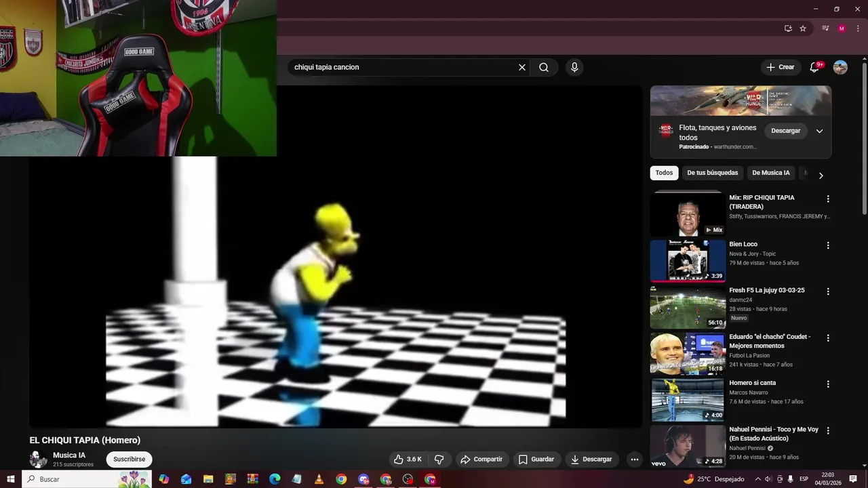Open the volume control in tray
Image resolution: width=868 pixels, height=488 pixels.
point(768,479)
